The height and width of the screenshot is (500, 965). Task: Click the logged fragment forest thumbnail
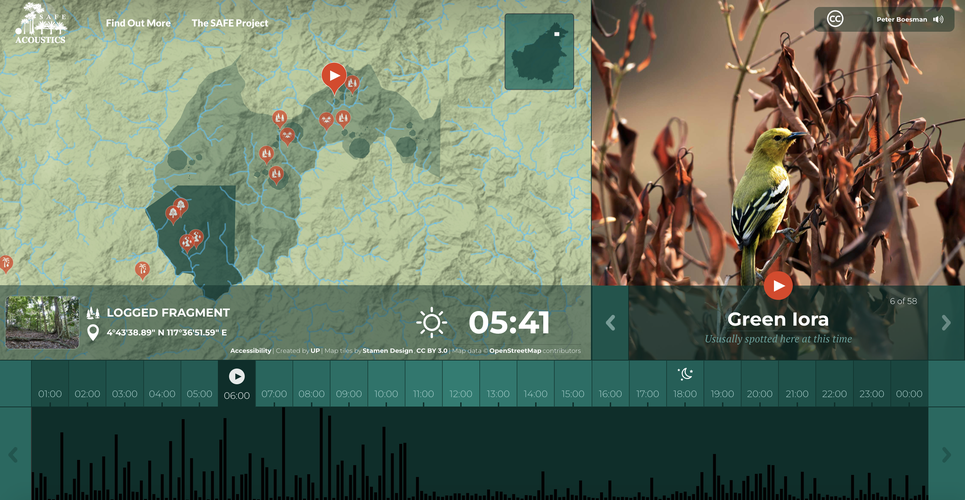[42, 322]
